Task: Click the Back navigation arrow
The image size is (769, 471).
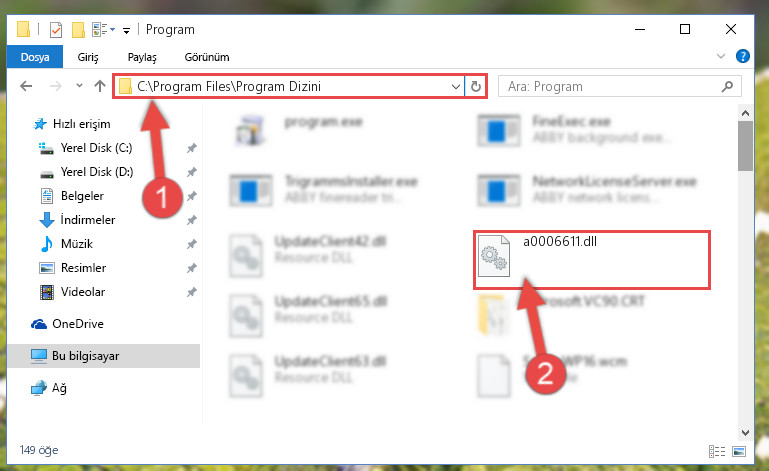Action: coord(26,86)
